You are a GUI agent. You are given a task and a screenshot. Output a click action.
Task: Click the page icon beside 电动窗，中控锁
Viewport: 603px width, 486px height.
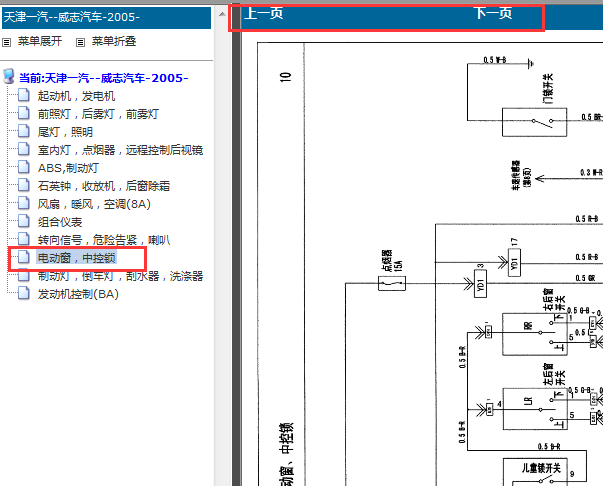[24, 257]
